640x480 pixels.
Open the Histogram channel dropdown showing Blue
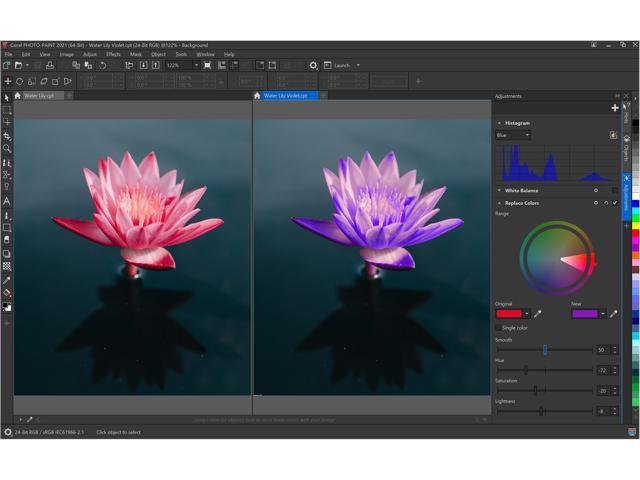[x=513, y=135]
